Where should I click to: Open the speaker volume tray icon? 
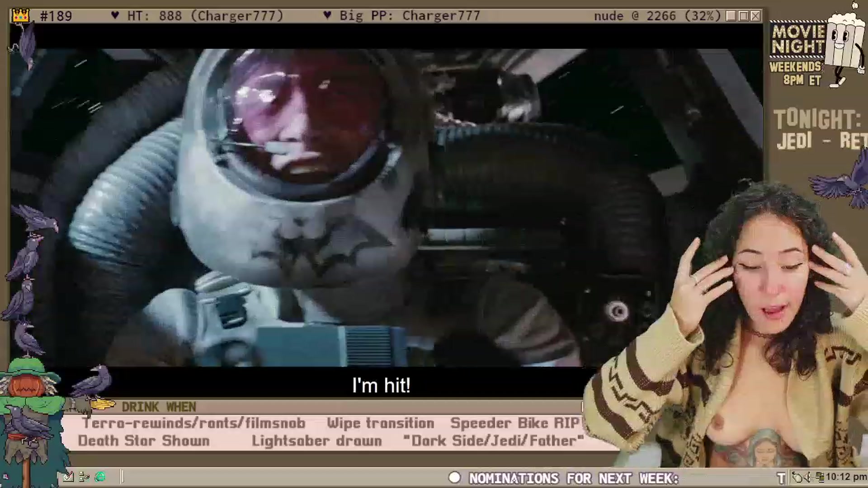coord(809,477)
